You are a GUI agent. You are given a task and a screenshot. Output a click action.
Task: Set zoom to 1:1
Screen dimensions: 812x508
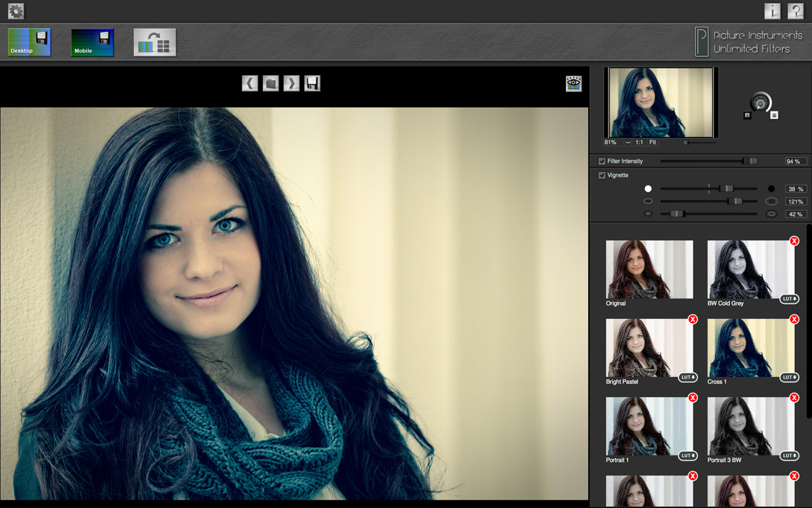point(639,143)
